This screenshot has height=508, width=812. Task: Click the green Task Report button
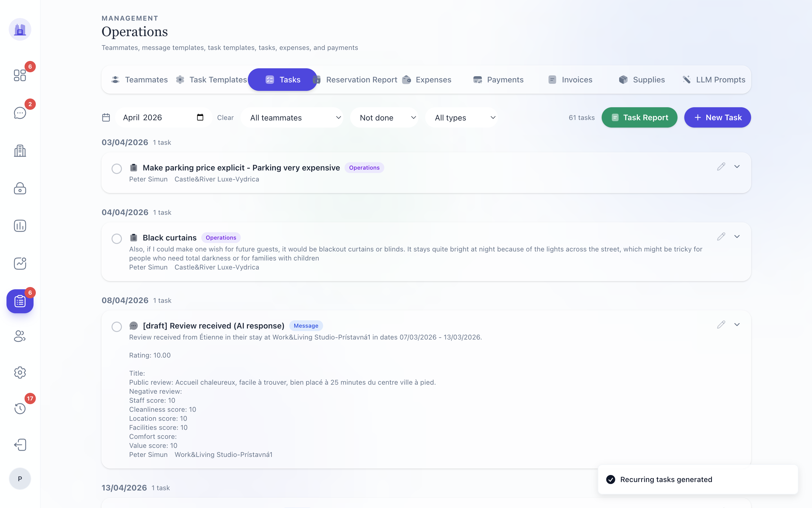[x=639, y=118]
